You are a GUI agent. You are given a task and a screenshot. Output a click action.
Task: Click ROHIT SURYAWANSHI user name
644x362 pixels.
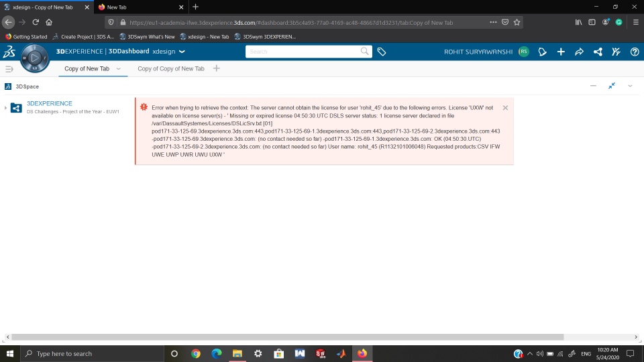(478, 52)
